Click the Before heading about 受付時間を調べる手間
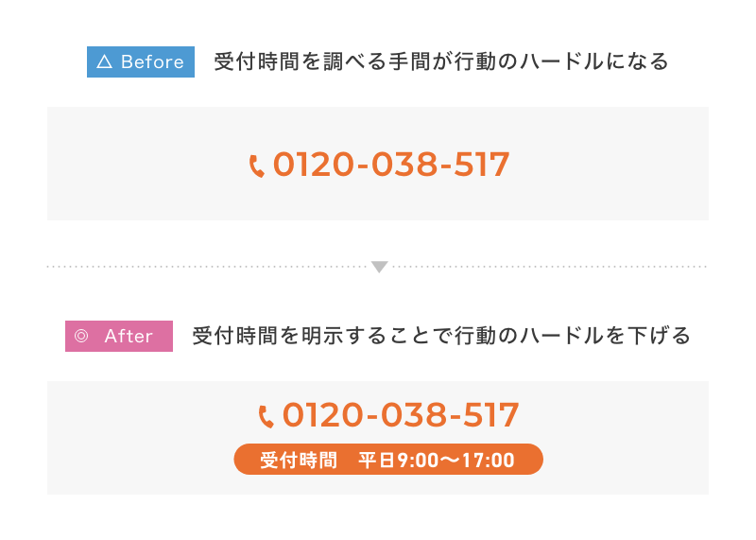Screen dimensions: 756x540 (441, 61)
